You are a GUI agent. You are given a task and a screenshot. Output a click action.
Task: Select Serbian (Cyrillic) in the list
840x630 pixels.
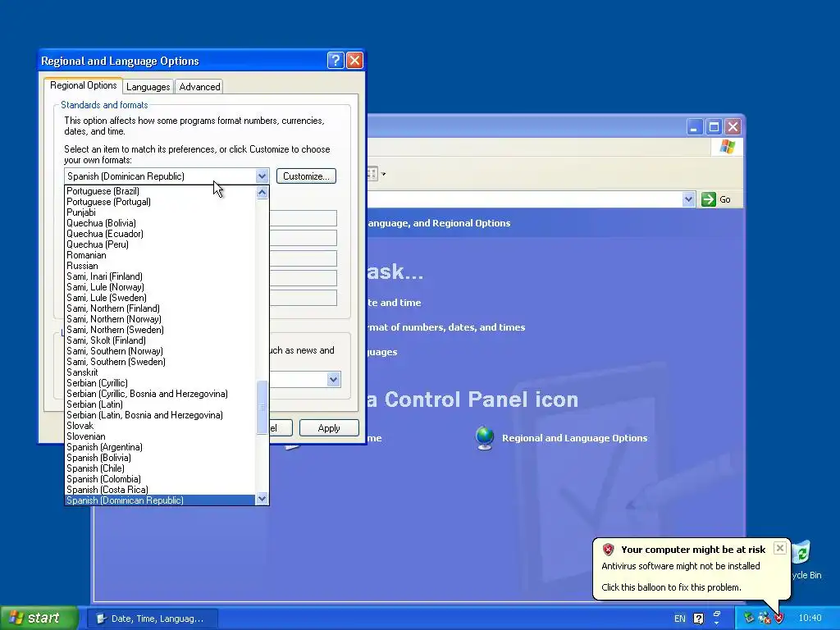click(x=160, y=383)
